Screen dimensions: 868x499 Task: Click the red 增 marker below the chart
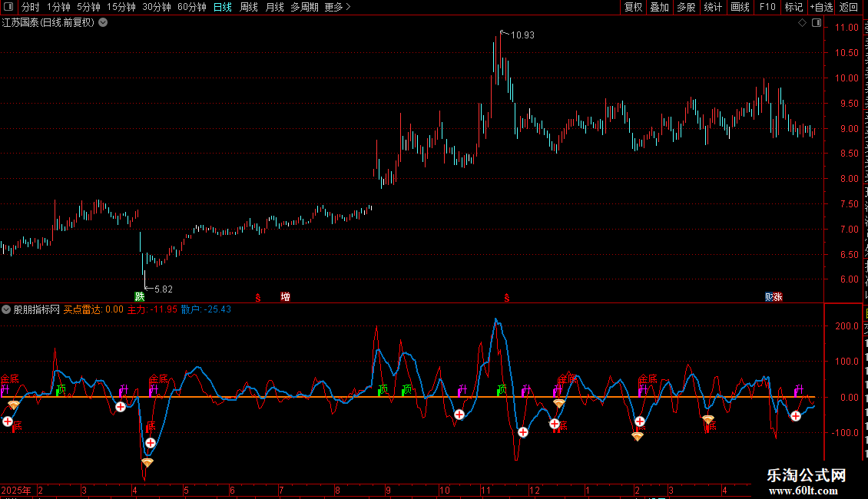point(285,297)
